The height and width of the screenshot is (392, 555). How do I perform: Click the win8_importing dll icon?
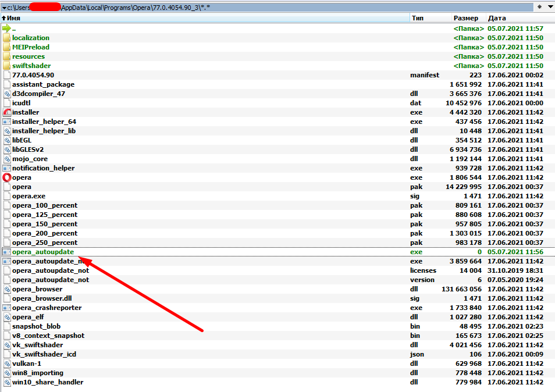[x=7, y=373]
